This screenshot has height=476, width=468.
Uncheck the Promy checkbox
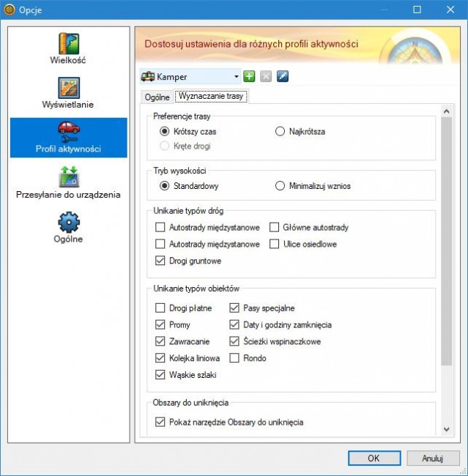[160, 324]
